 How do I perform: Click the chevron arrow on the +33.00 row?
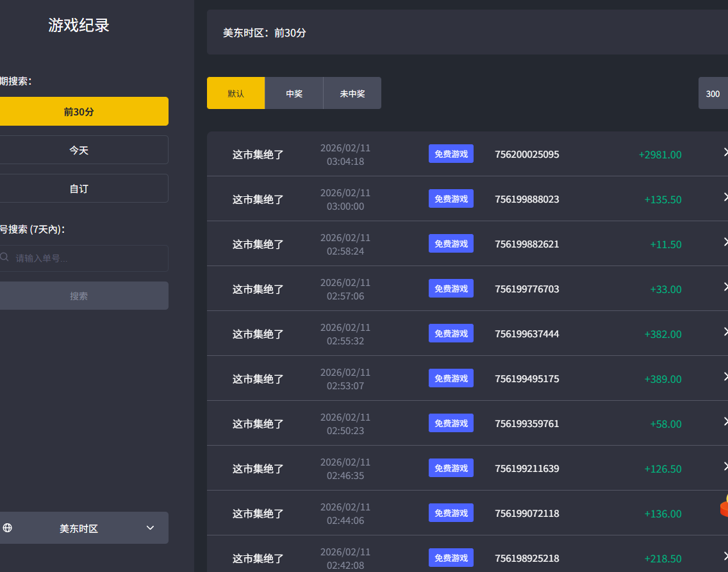pyautogui.click(x=725, y=287)
